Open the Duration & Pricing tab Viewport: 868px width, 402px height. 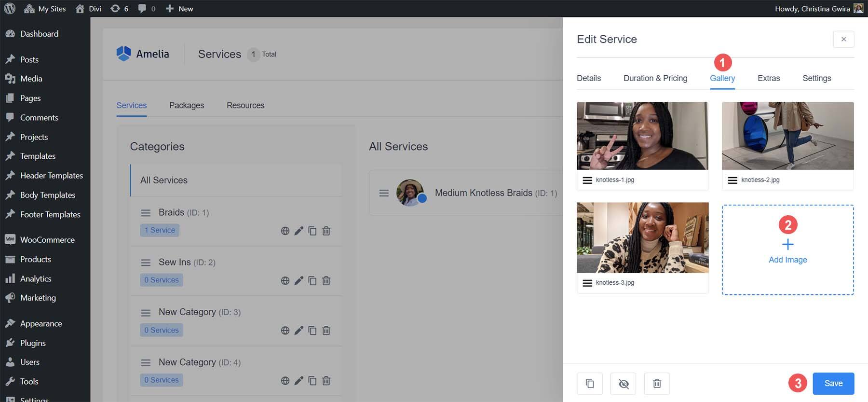pyautogui.click(x=655, y=78)
